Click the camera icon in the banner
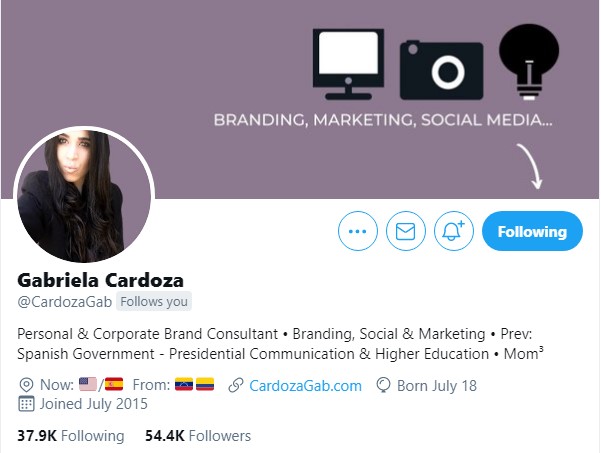 (442, 70)
